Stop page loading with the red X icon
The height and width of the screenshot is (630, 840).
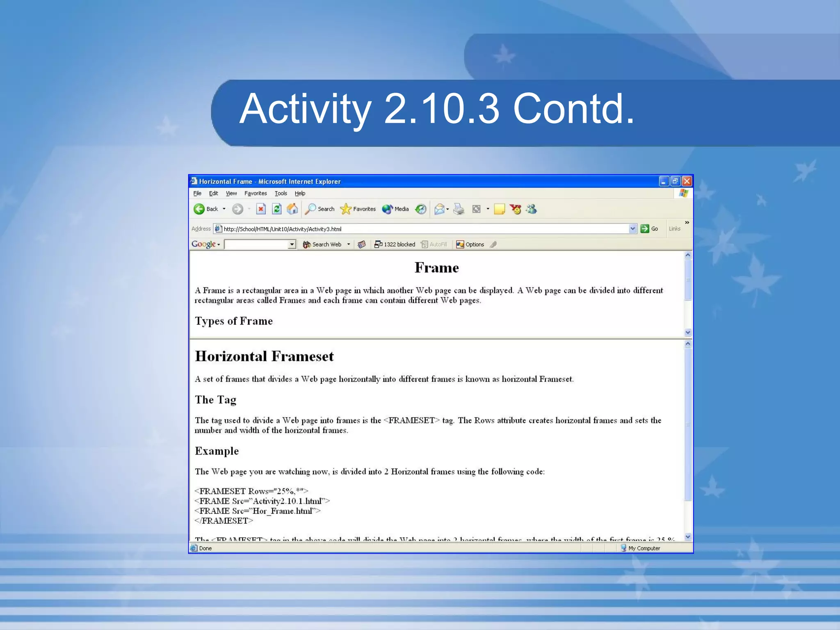tap(261, 209)
